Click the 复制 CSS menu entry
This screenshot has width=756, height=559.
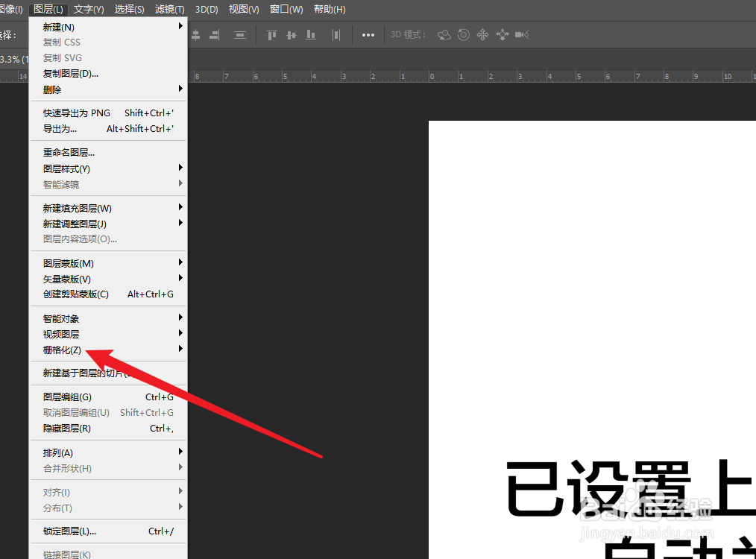point(109,42)
